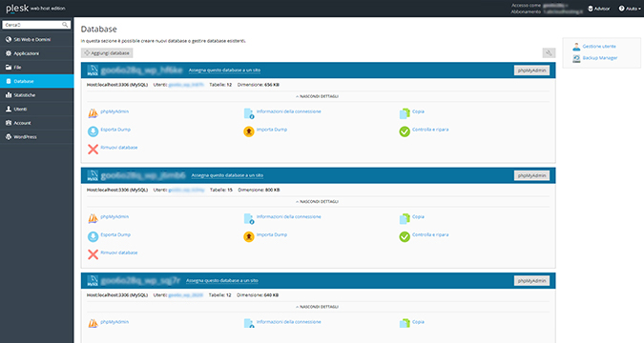Click the Database page heading
The width and height of the screenshot is (644, 343).
(99, 30)
